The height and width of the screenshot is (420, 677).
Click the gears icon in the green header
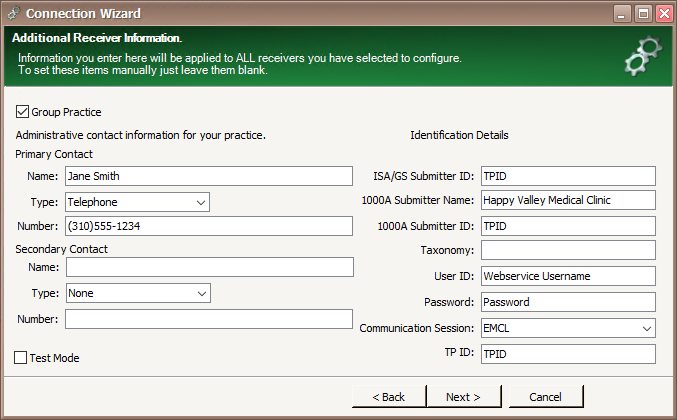tap(643, 56)
